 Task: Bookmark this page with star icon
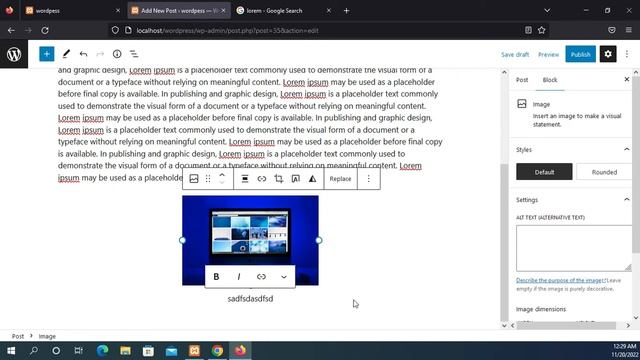point(542,30)
